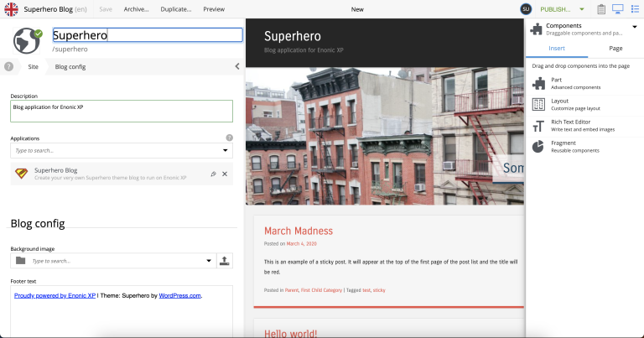Image resolution: width=644 pixels, height=338 pixels.
Task: Click the help icon beside Site tab
Action: coord(9,66)
